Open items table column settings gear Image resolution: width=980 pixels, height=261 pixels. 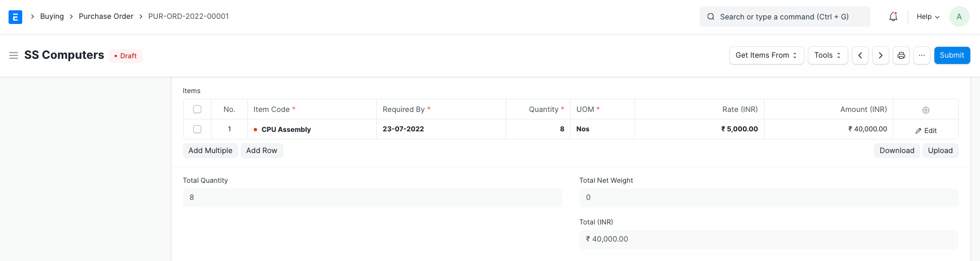pyautogui.click(x=925, y=110)
